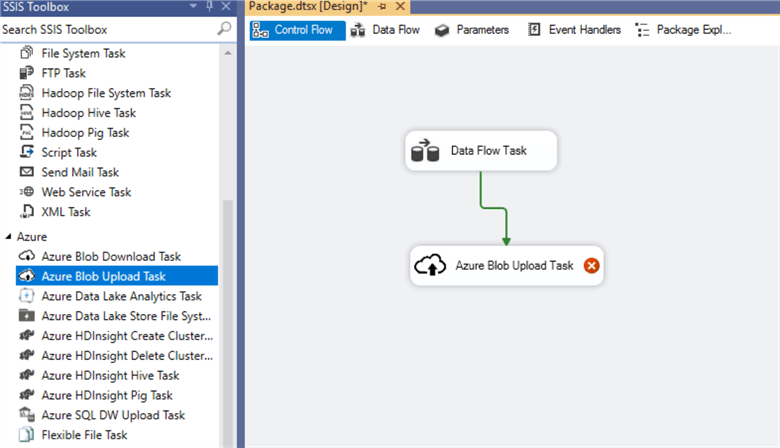Select the Azure Blob Upload Task box on canvas
This screenshot has height=448, width=780.
(506, 266)
